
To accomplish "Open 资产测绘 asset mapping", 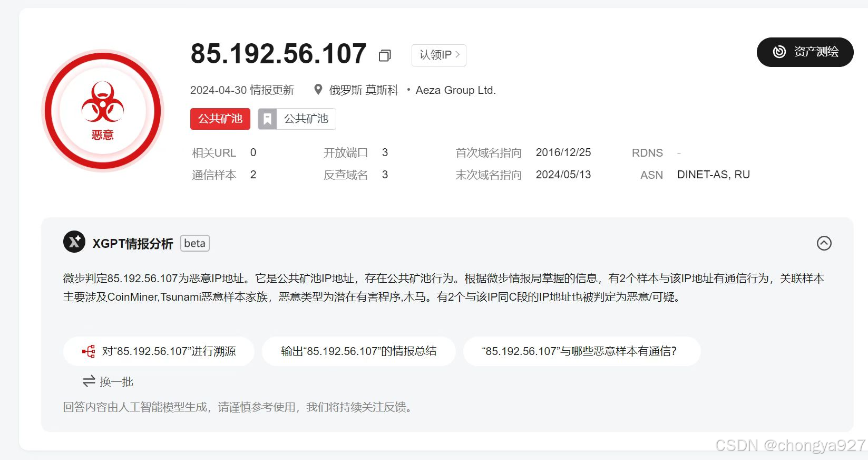I will 805,52.
